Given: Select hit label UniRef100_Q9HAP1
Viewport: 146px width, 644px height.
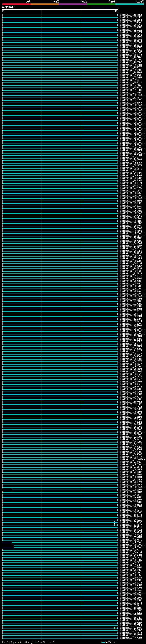Looking at the screenshot, I should tap(131, 173).
